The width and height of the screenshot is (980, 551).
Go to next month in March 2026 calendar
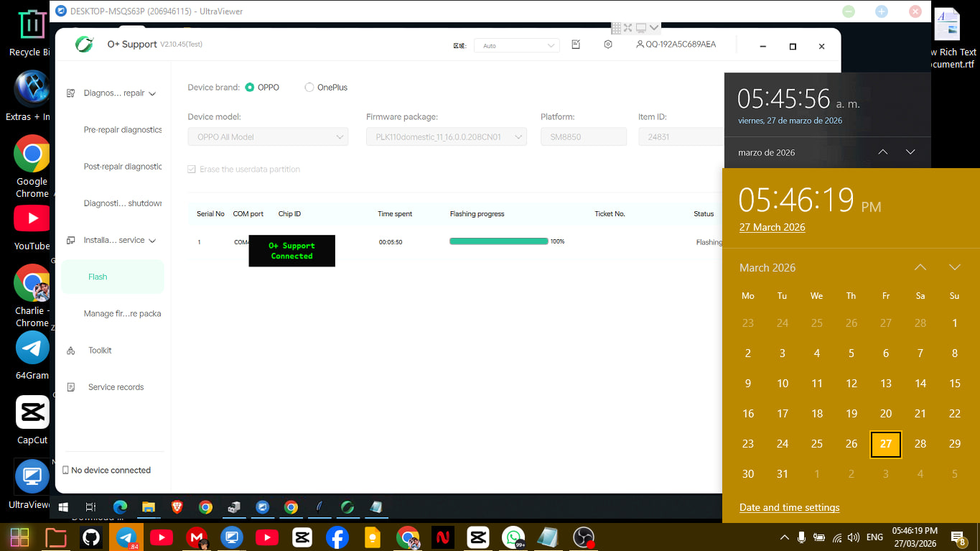[x=955, y=267]
